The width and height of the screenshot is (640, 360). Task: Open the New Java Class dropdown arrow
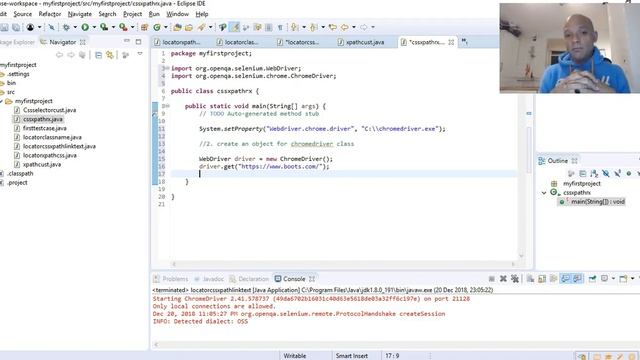(x=166, y=27)
